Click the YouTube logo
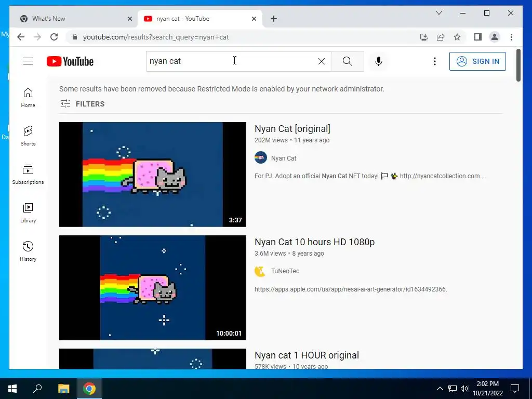 pos(70,61)
